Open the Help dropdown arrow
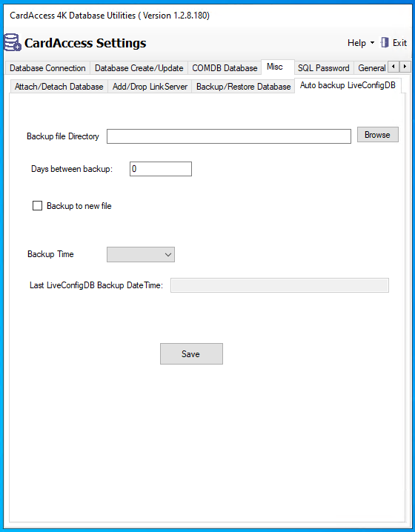Viewport: 415px width, 532px height. pos(372,43)
